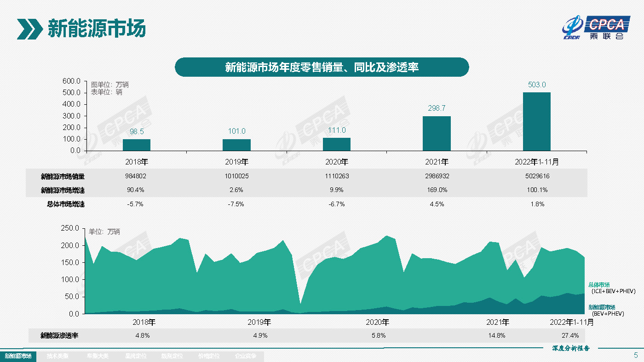The width and height of the screenshot is (644, 362).
Task: Click the area chart unit label 单位：万辆
Action: coord(104,232)
